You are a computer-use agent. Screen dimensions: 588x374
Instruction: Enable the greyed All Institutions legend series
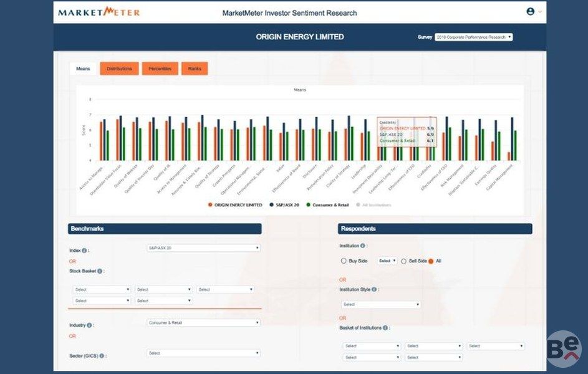pyautogui.click(x=374, y=205)
